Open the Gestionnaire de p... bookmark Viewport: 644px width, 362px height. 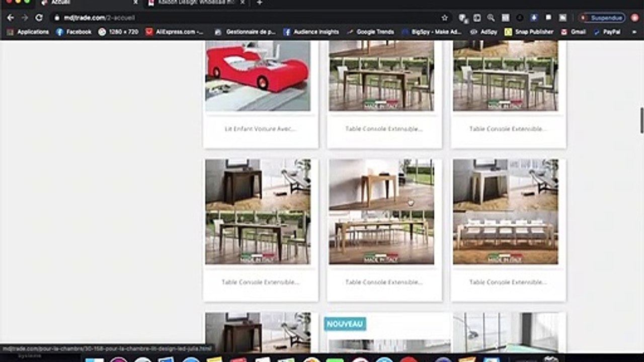point(245,32)
